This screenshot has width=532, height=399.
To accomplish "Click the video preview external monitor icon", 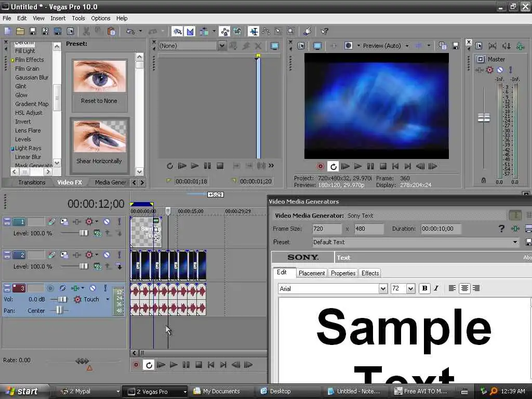I will [317, 46].
